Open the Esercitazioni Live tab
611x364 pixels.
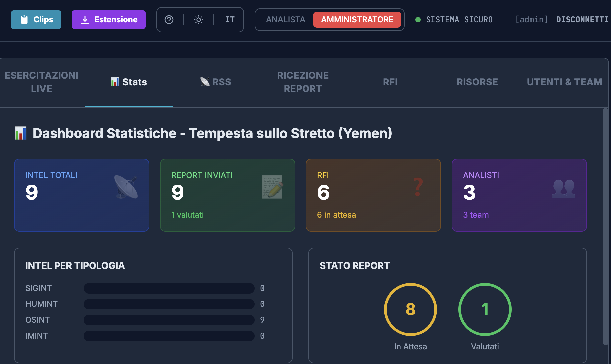point(42,82)
